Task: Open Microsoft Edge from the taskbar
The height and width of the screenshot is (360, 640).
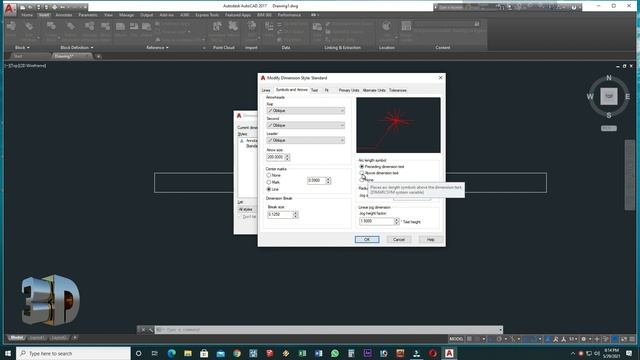Action: coord(171,353)
